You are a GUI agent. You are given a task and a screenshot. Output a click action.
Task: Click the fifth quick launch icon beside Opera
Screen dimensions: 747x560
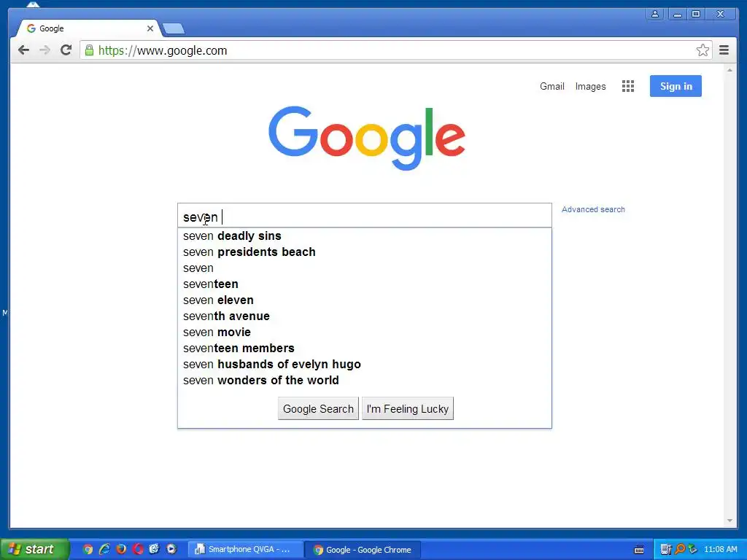pyautogui.click(x=155, y=549)
